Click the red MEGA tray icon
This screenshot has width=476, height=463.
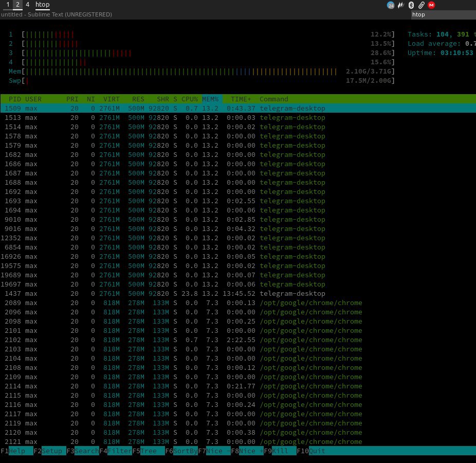[431, 5]
